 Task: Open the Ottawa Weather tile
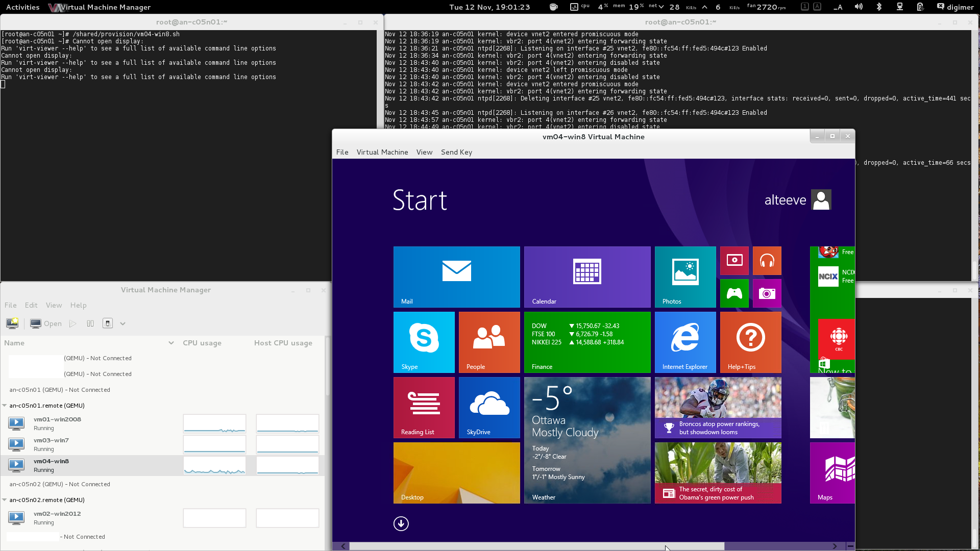[587, 440]
